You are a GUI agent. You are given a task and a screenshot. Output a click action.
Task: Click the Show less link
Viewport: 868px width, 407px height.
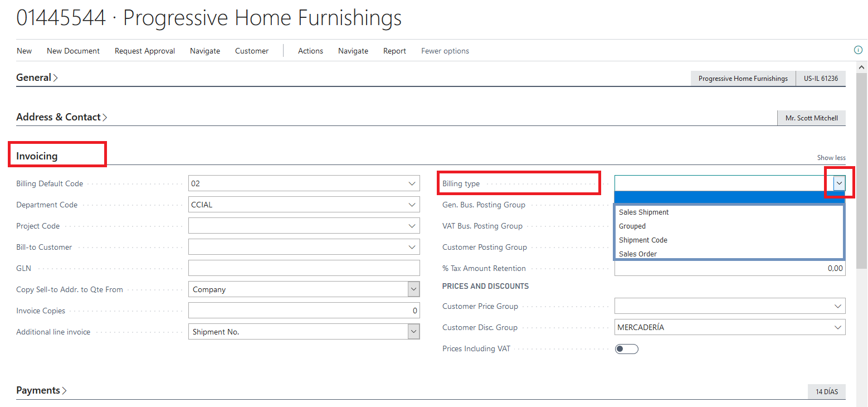tap(831, 158)
